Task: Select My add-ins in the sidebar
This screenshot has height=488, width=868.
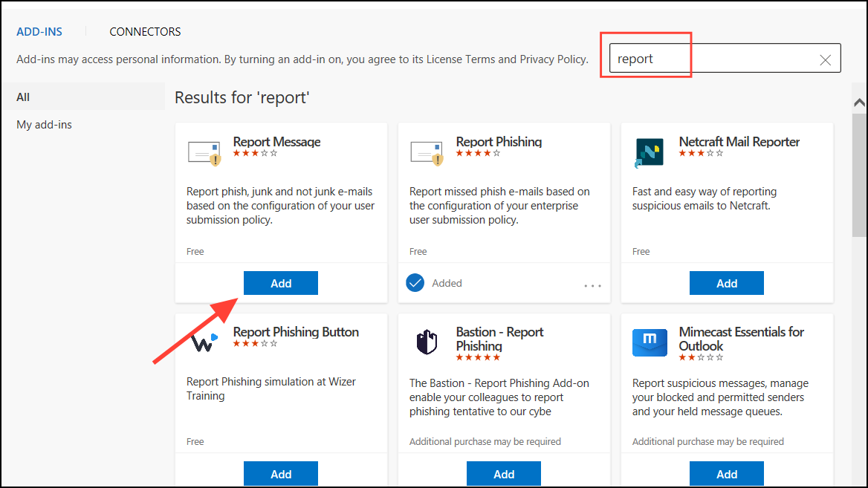Action: pos(44,124)
